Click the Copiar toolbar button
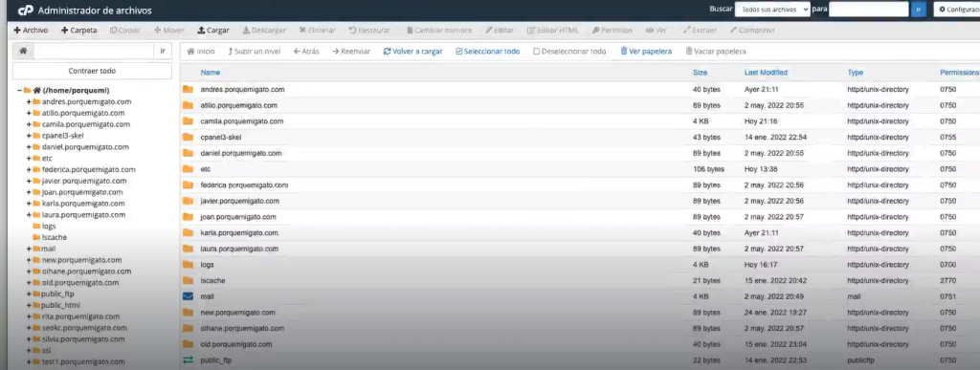 click(125, 30)
